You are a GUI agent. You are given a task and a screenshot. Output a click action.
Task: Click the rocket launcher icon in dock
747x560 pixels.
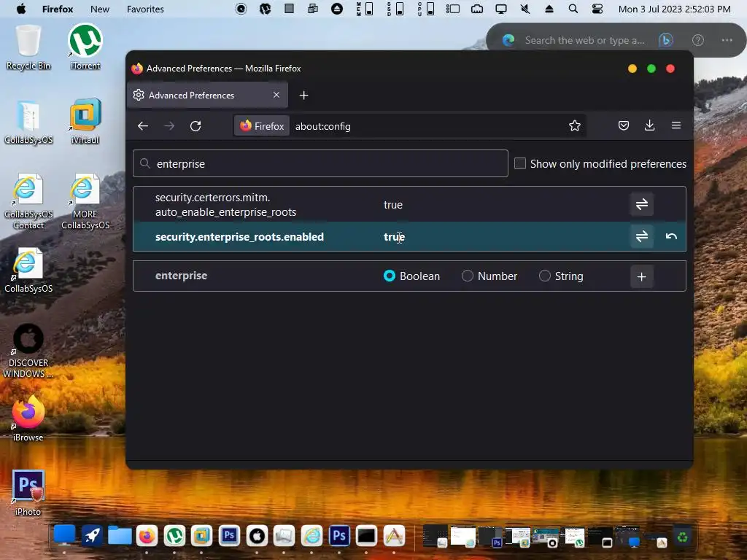91,536
